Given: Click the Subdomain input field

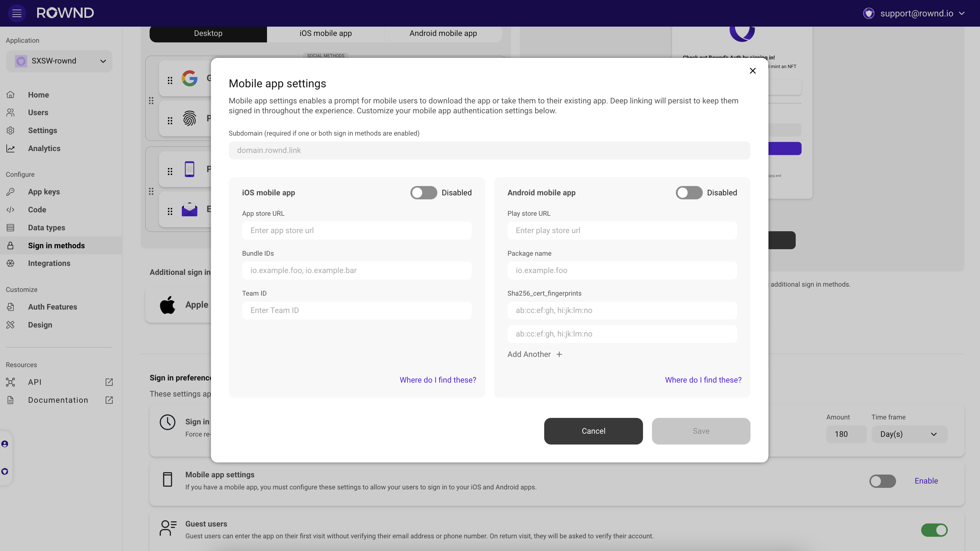Looking at the screenshot, I should (489, 150).
